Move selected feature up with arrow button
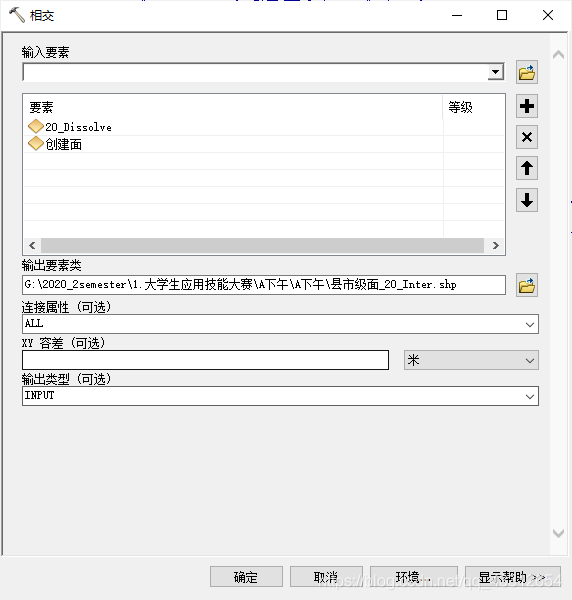The image size is (572, 600). 526,168
